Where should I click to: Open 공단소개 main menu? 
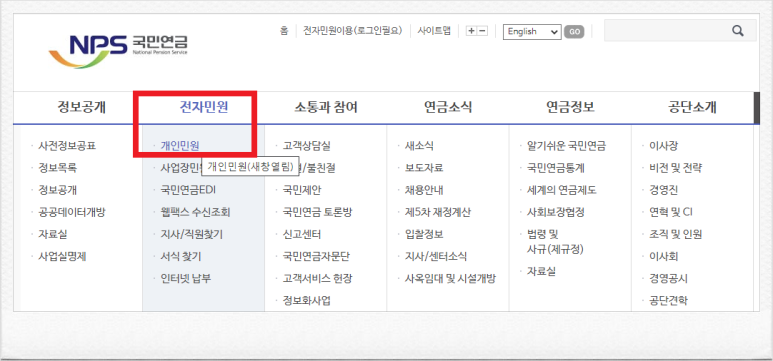coord(693,107)
